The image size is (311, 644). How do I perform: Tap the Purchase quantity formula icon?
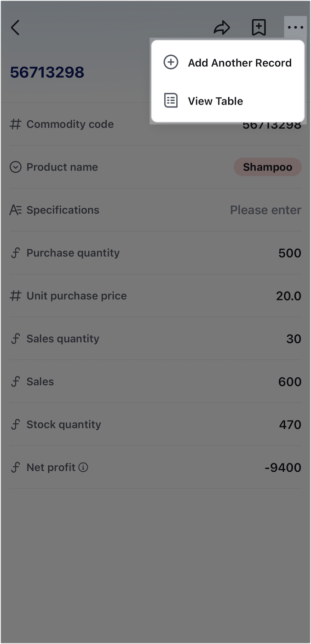[16, 253]
